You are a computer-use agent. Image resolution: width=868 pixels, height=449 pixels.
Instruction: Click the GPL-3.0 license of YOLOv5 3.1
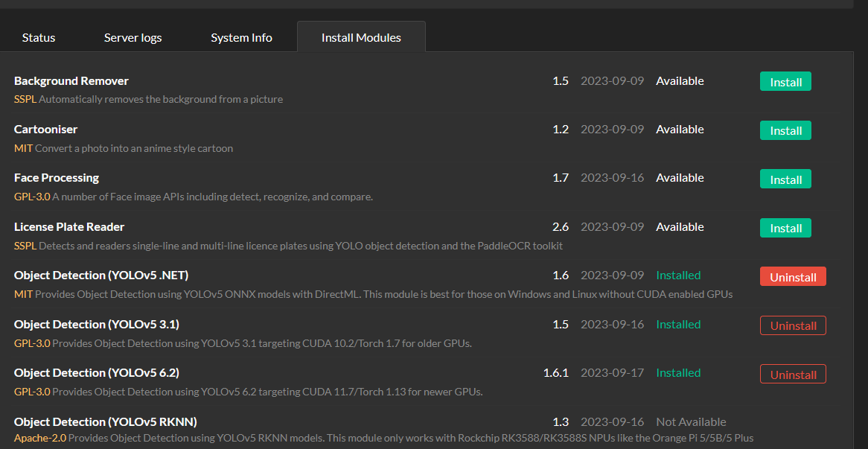pyautogui.click(x=32, y=343)
